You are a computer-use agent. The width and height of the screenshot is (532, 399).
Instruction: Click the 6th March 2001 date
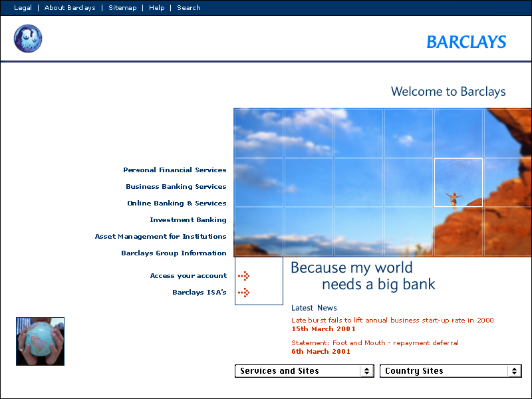(321, 352)
